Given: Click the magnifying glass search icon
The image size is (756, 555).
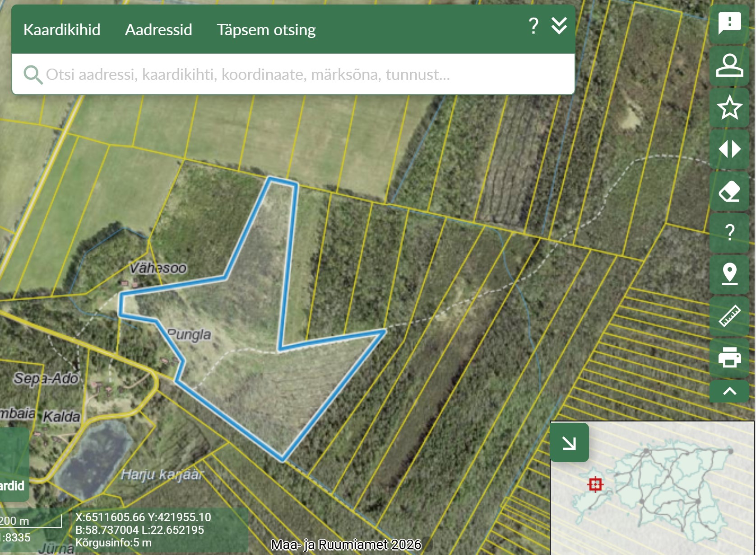Looking at the screenshot, I should point(32,74).
